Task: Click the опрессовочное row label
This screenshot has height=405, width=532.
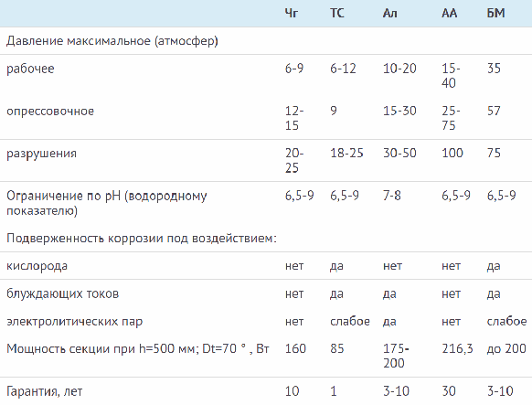Action: pyautogui.click(x=50, y=112)
